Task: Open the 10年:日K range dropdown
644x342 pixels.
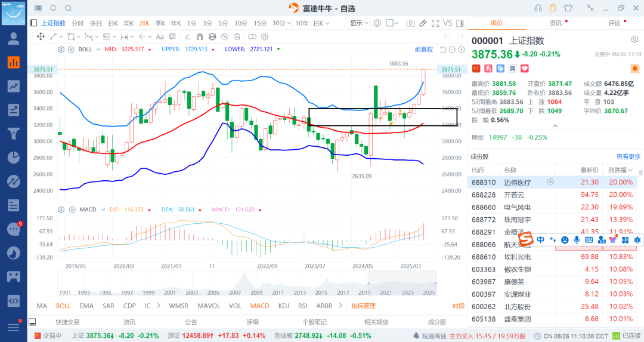Action: pyautogui.click(x=312, y=23)
